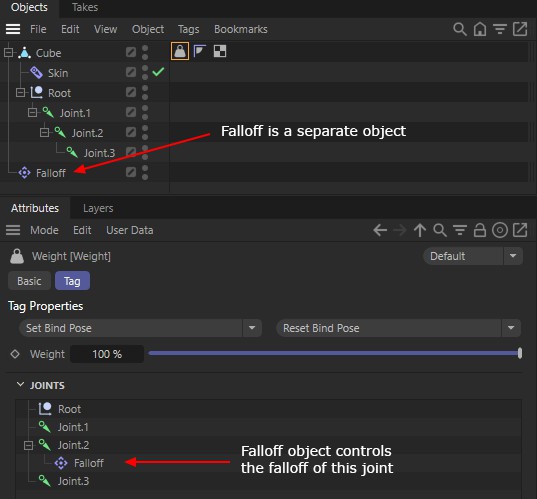Toggle visibility dots for the Falloff object

[x=145, y=172]
